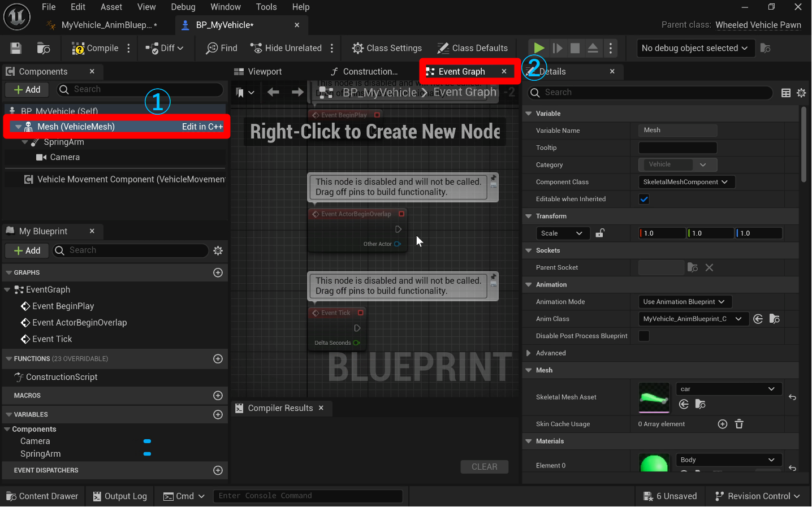Open the Debug menu

[183, 7]
